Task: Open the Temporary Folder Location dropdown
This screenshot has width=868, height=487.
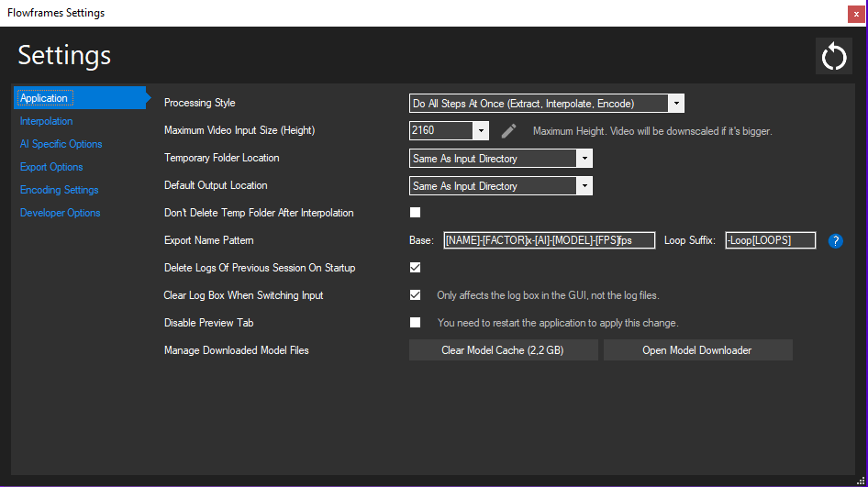Action: 500,159
